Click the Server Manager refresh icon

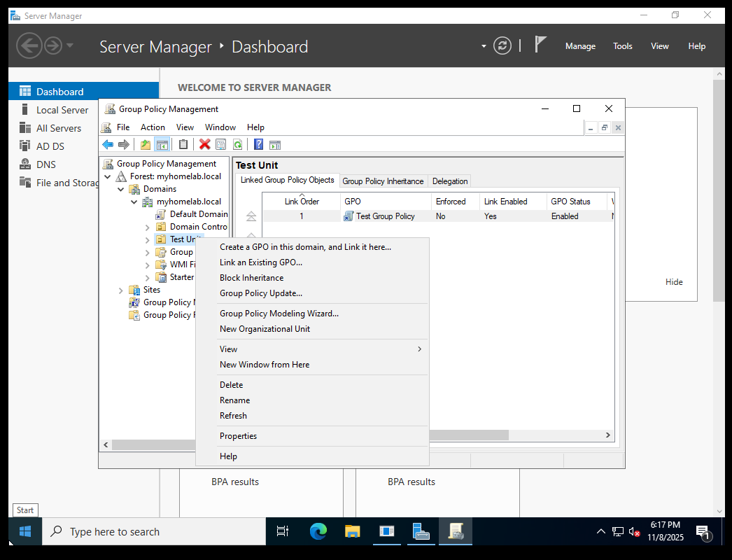tap(502, 46)
